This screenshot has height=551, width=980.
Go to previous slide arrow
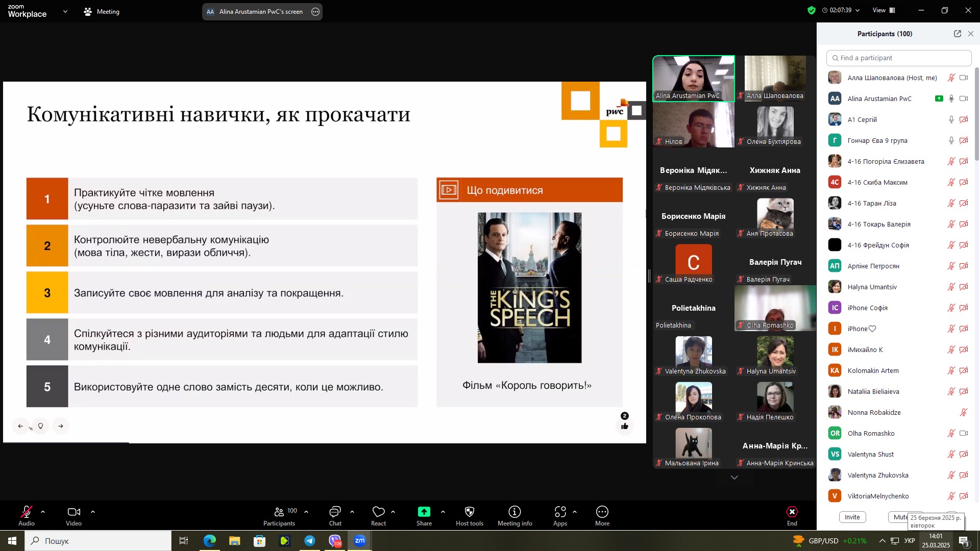[20, 426]
